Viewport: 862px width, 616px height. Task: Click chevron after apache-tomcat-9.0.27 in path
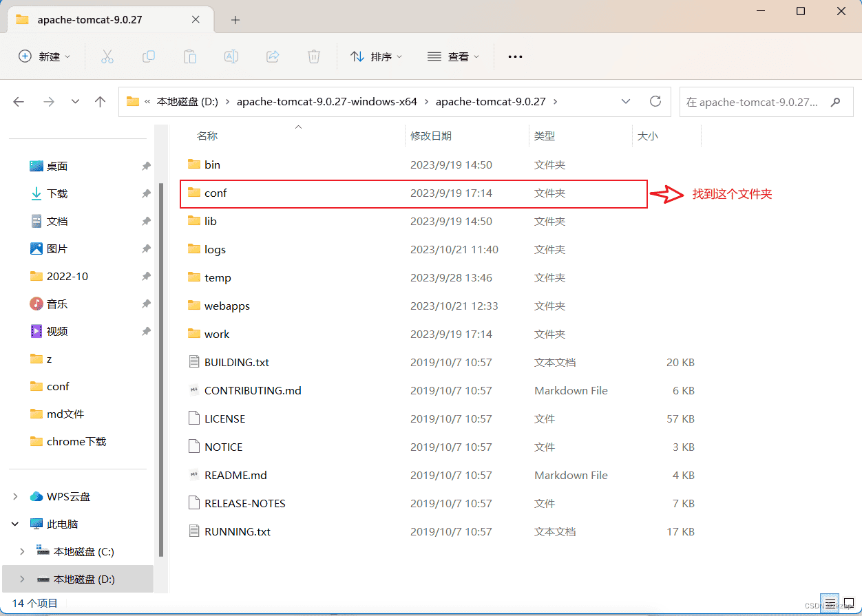[555, 102]
